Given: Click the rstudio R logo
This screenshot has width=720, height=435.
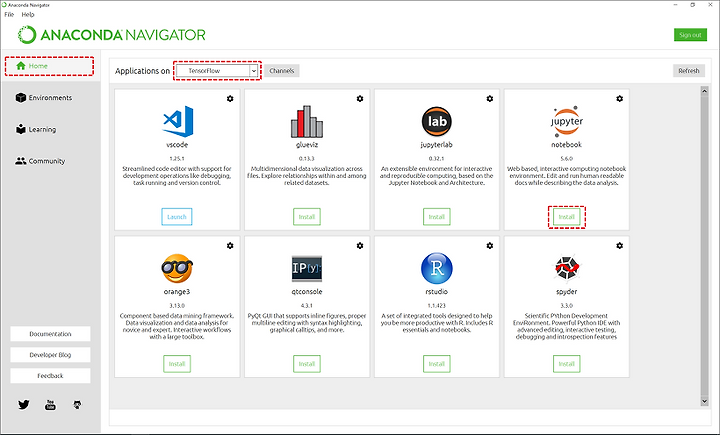Looking at the screenshot, I should click(437, 268).
